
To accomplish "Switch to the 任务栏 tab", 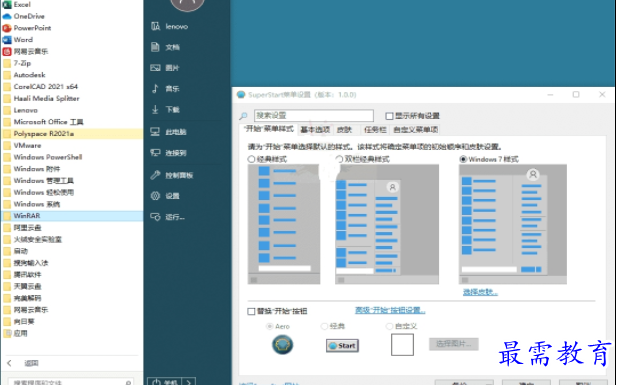I will (x=375, y=130).
